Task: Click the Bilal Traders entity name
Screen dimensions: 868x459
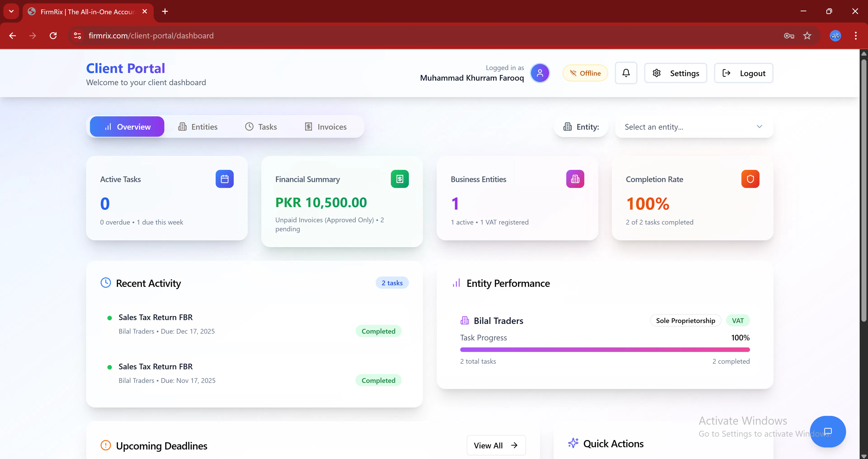Action: coord(498,321)
